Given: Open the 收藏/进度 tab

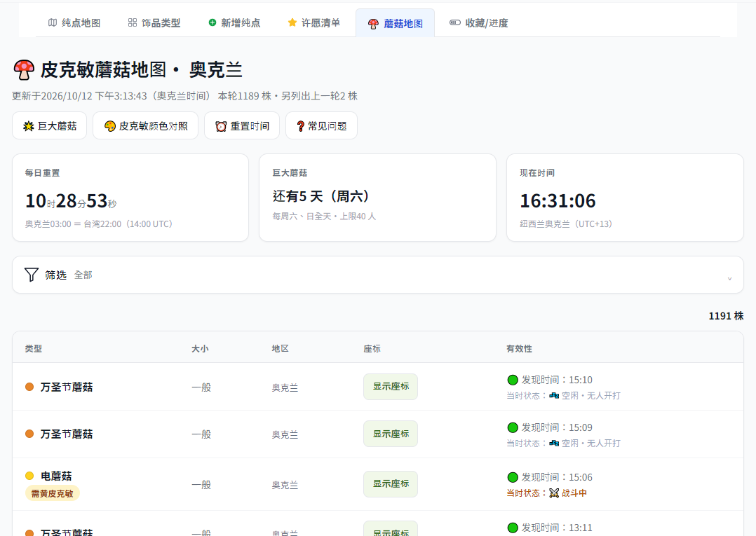Looking at the screenshot, I should (x=478, y=22).
